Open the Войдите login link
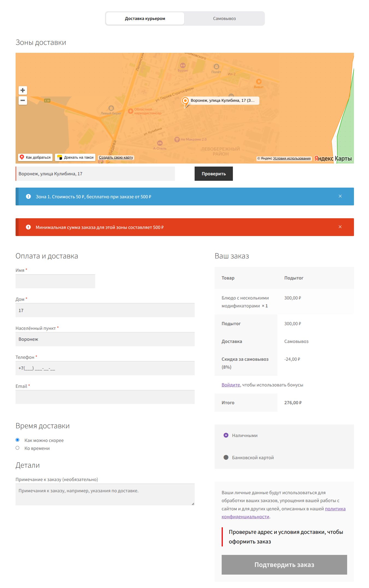The height and width of the screenshot is (588, 369). pyautogui.click(x=231, y=385)
